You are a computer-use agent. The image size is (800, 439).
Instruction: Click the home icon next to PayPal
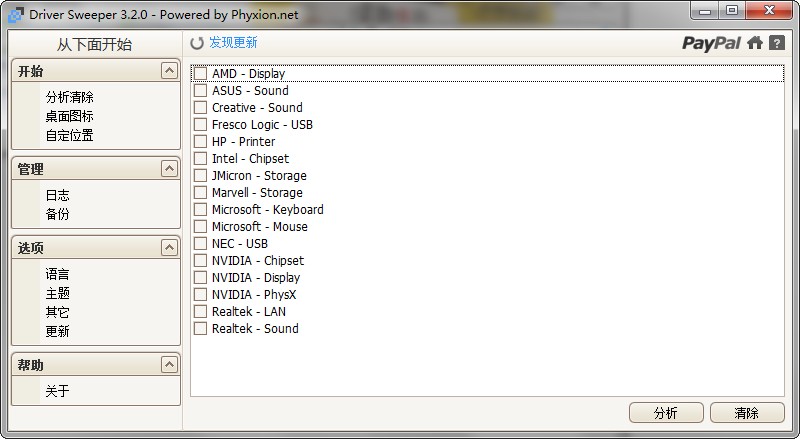(755, 43)
